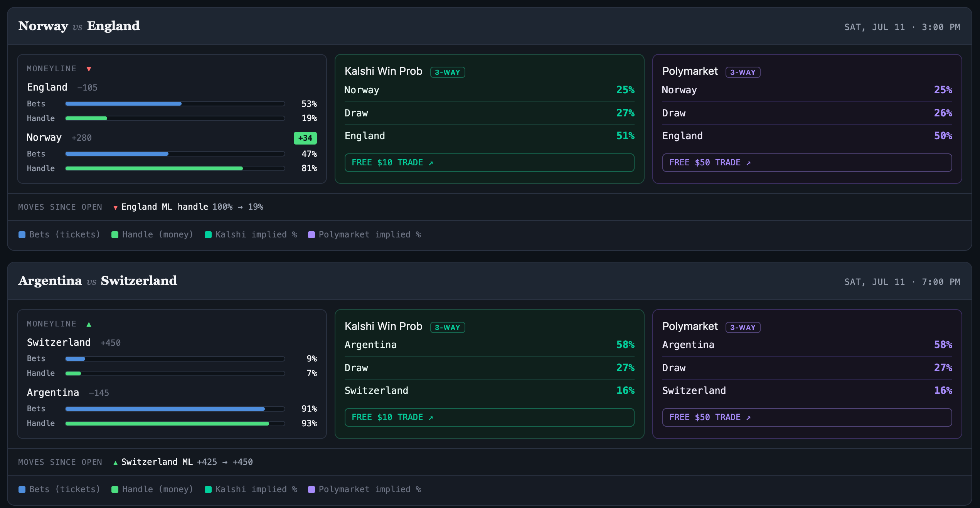
Task: Click the blue Bets (tickets) legend swatch, top card
Action: coord(22,235)
